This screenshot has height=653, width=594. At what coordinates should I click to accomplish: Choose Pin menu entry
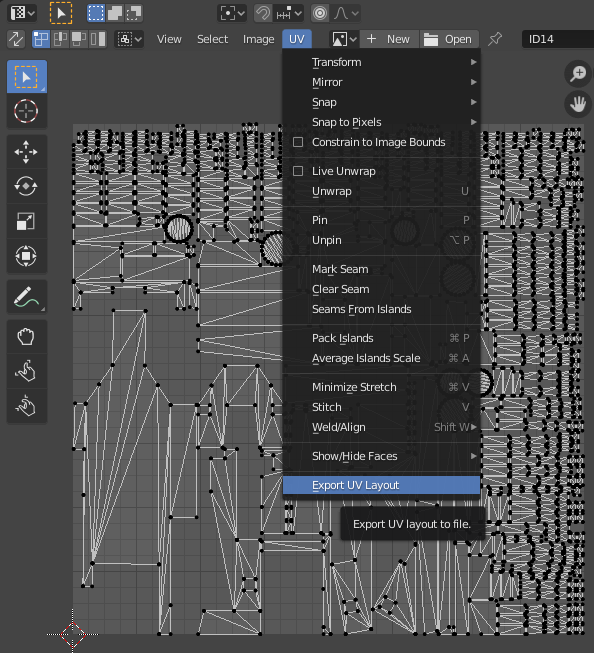[381, 220]
